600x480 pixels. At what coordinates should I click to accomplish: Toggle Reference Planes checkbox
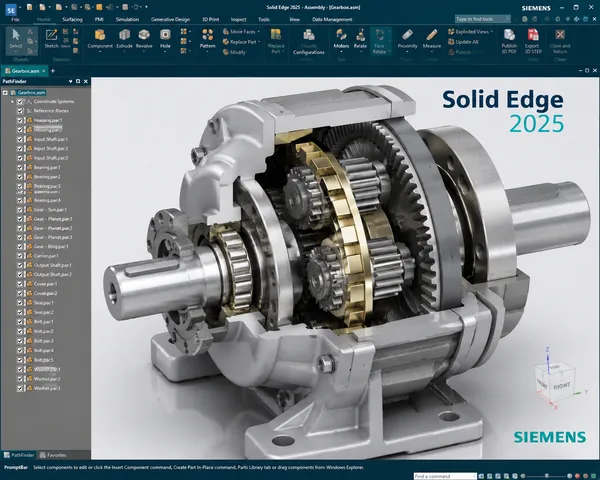[x=20, y=111]
